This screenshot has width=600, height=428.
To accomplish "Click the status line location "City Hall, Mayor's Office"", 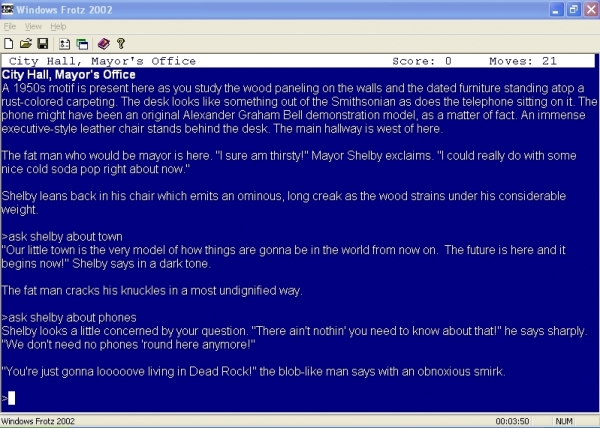I will tap(102, 61).
